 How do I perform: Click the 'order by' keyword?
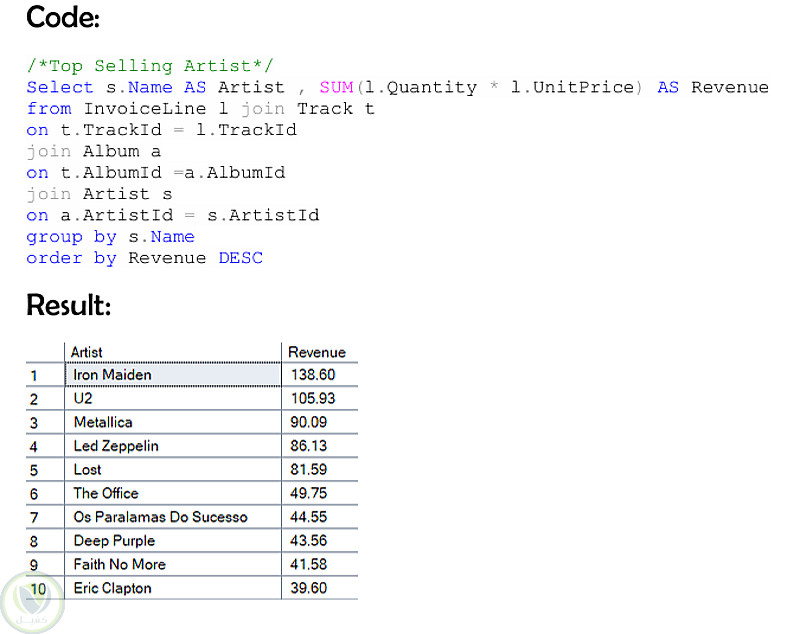71,259
